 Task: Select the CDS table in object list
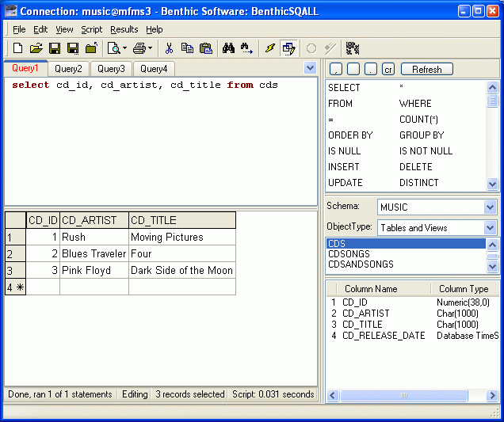coord(406,243)
